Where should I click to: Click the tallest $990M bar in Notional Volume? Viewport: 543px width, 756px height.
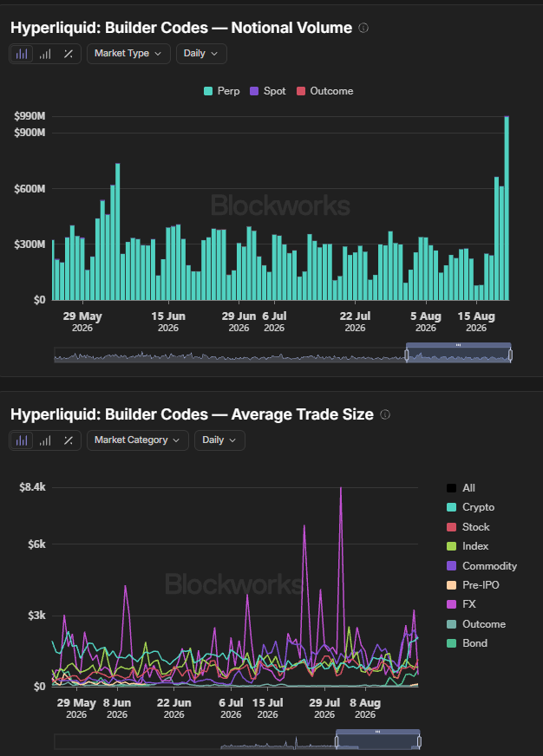(x=507, y=208)
